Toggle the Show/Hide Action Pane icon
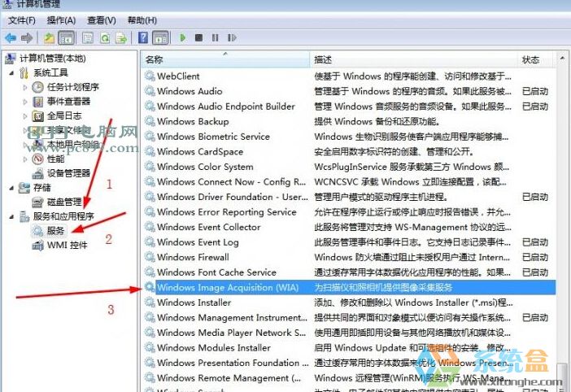Viewport: 571px width, 392px height. [160, 38]
